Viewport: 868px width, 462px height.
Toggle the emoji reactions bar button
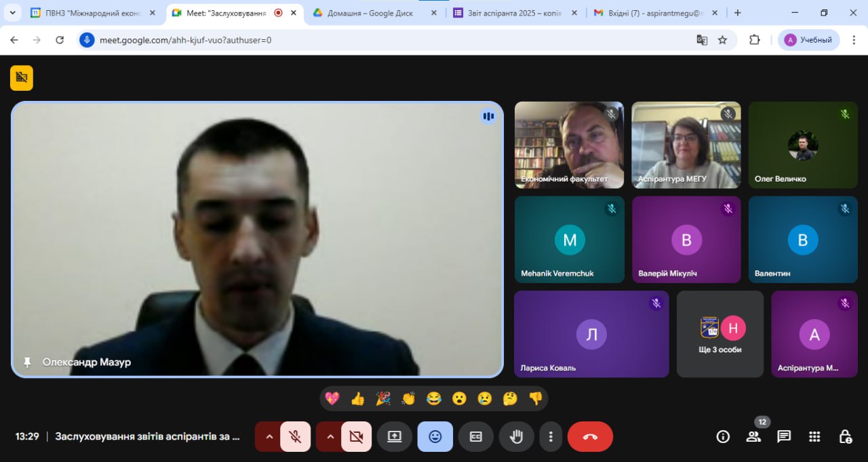pyautogui.click(x=435, y=436)
